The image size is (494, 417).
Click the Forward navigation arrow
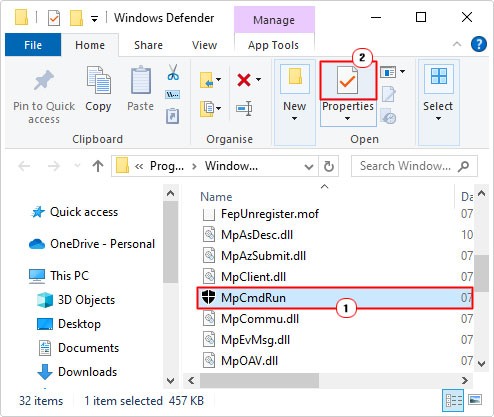pyautogui.click(x=54, y=166)
